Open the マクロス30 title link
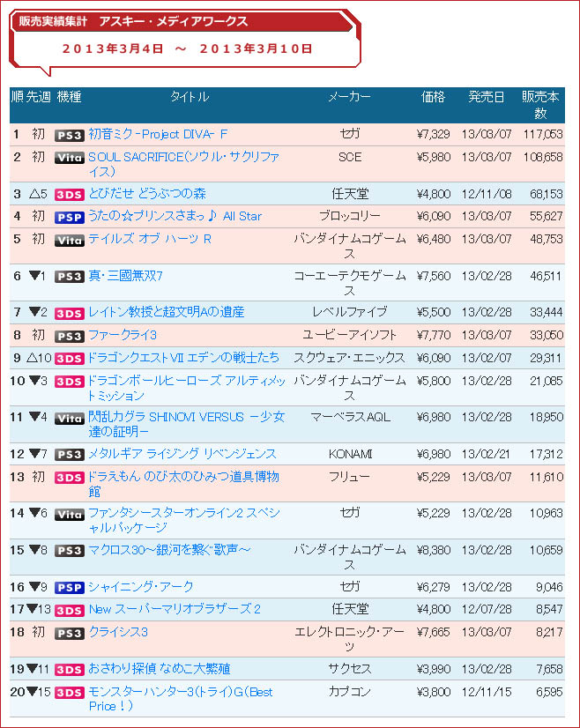The height and width of the screenshot is (728, 580). point(169,550)
